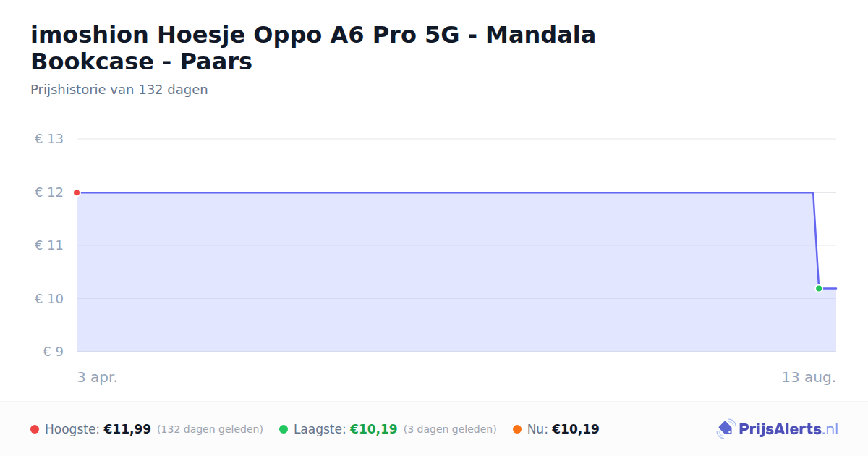Click the 3 apr. start date label

(97, 377)
